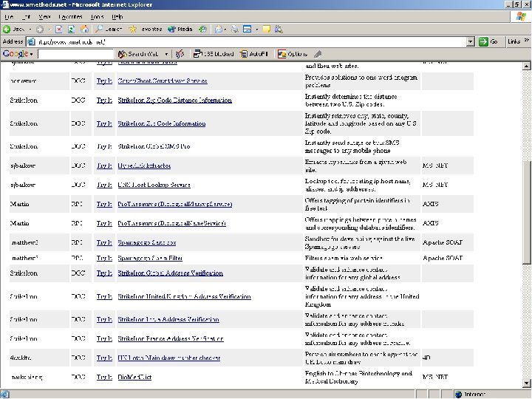The image size is (532, 399).
Task: Open the Tools menu
Action: tap(97, 16)
